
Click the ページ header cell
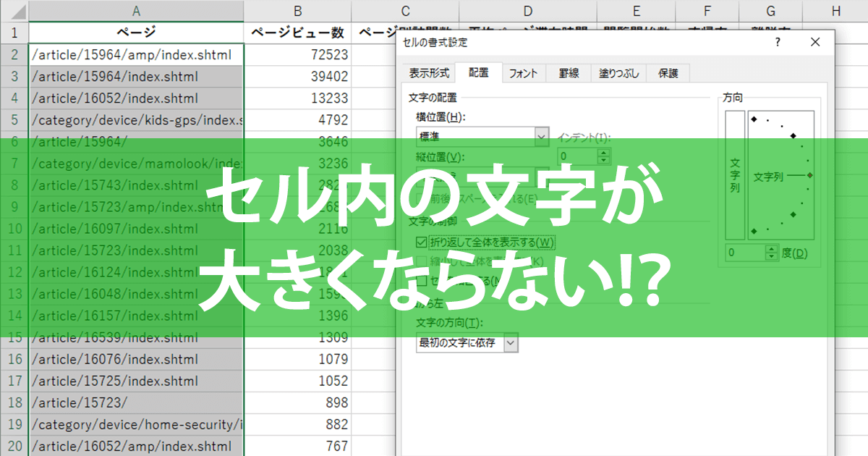click(136, 33)
